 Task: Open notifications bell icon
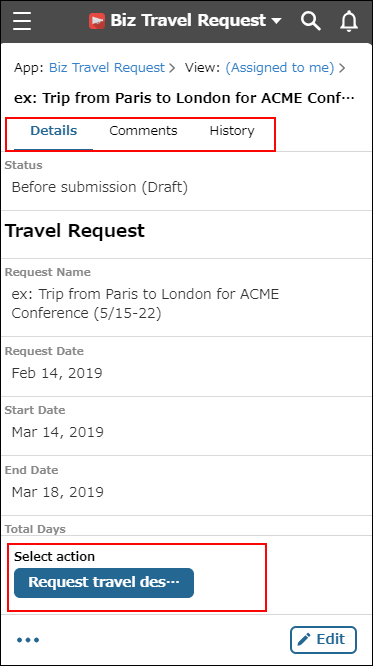[x=349, y=21]
